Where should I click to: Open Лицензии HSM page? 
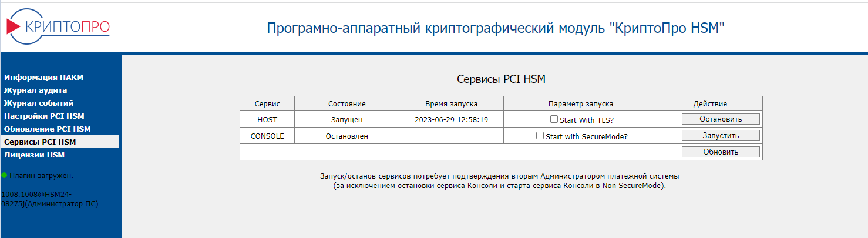34,155
